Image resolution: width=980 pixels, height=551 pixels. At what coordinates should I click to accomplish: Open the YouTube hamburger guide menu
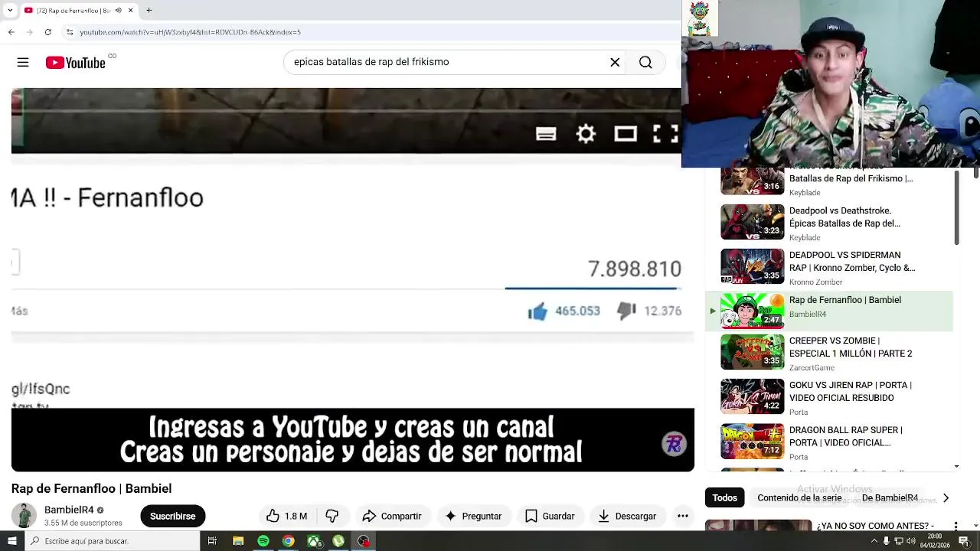[x=23, y=63]
